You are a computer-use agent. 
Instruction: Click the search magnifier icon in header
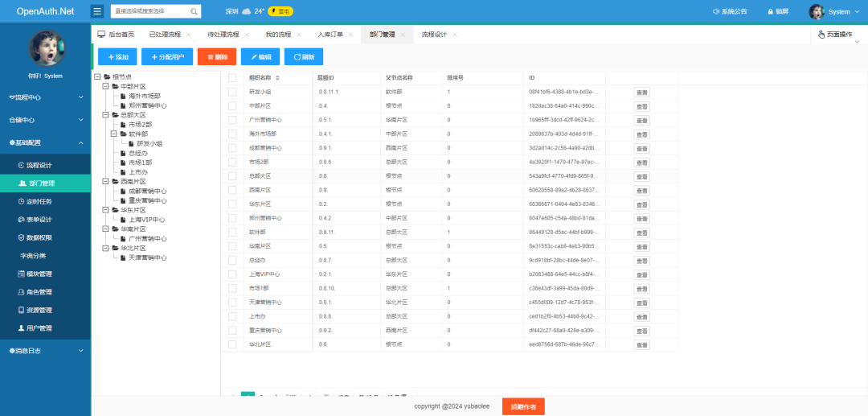tap(194, 12)
